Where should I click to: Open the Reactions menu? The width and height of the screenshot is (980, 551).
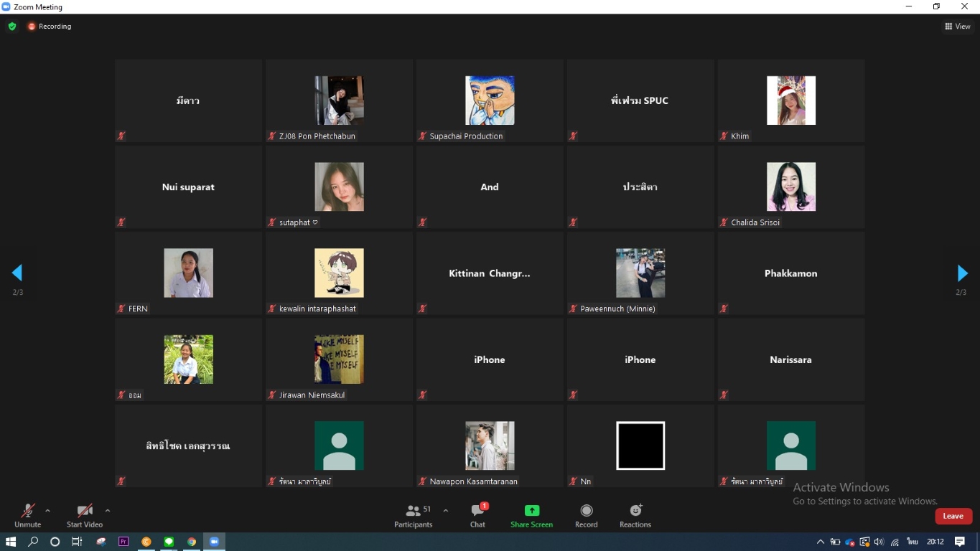click(635, 515)
